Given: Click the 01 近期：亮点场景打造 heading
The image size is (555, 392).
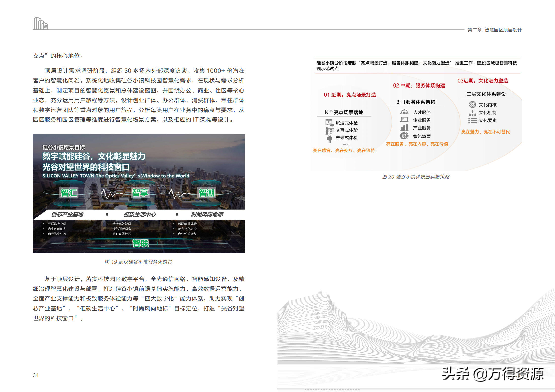Looking at the screenshot, I should click(350, 95).
